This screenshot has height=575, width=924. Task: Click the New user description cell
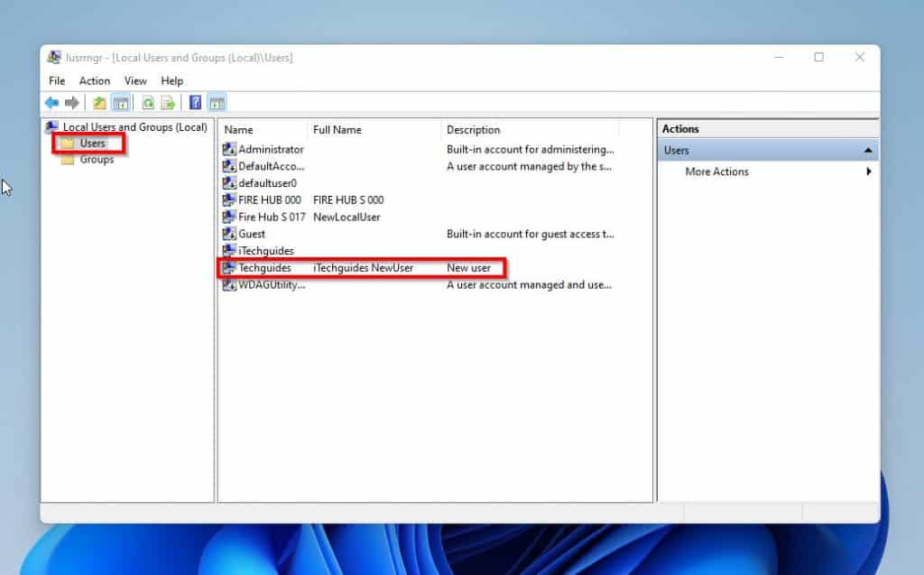(468, 268)
